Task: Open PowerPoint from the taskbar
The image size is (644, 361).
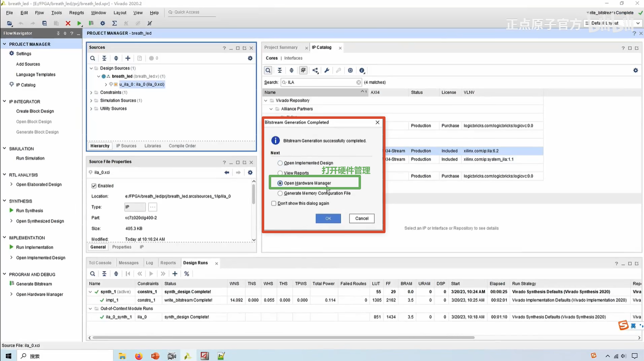Action: click(x=155, y=356)
